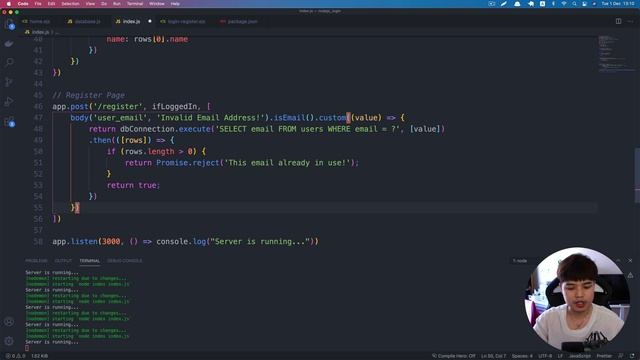Click the terminal input cursor line
The height and width of the screenshot is (360, 640).
[x=27, y=348]
